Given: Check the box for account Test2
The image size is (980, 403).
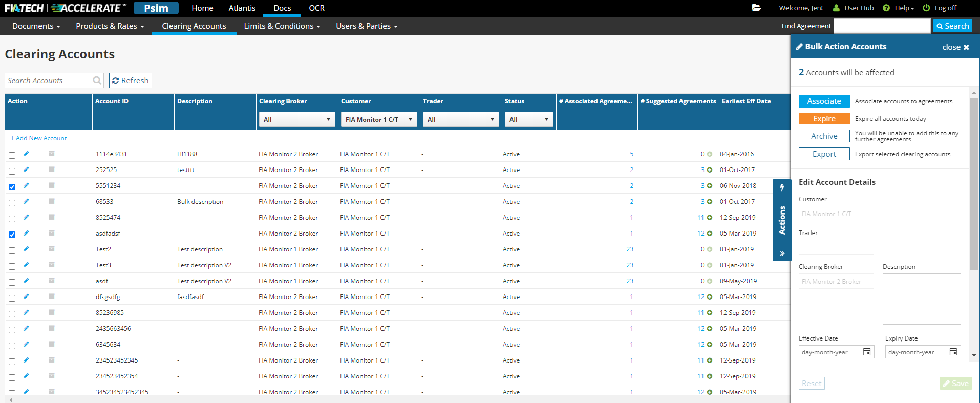Looking at the screenshot, I should tap(12, 250).
